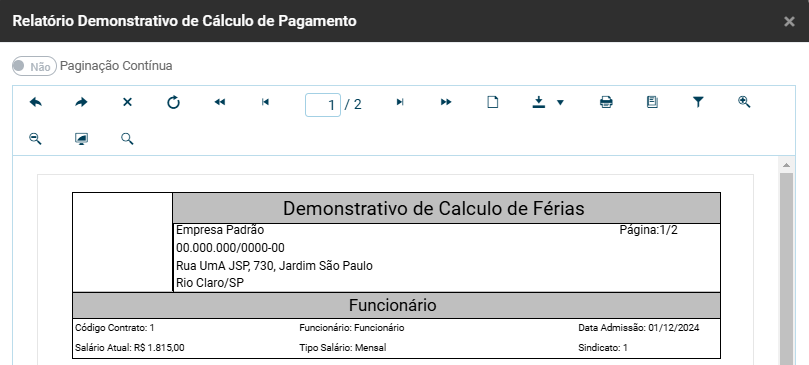Zoom out with the magnifier minus icon

[x=36, y=139]
